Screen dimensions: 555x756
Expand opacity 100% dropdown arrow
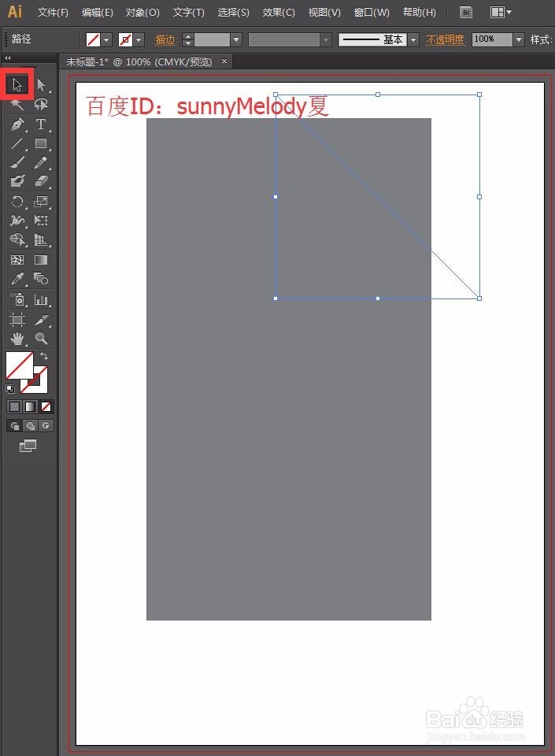tap(518, 39)
